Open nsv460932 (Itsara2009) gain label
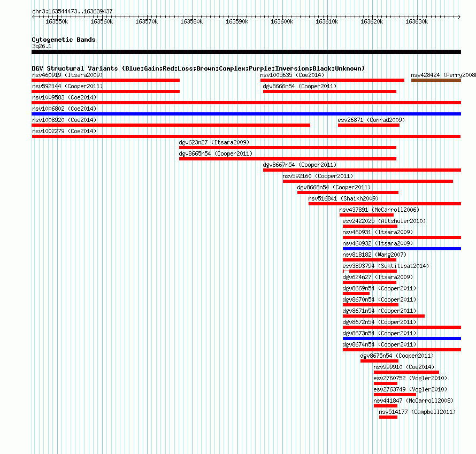Image resolution: width=476 pixels, height=454 pixels. [378, 243]
